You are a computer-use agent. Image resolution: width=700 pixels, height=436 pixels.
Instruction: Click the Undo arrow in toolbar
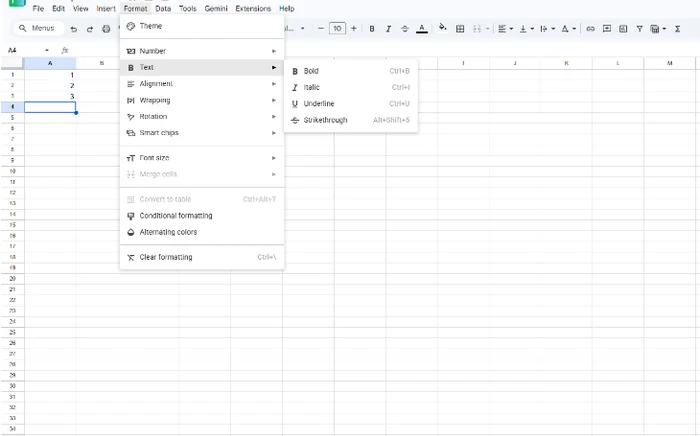74,29
